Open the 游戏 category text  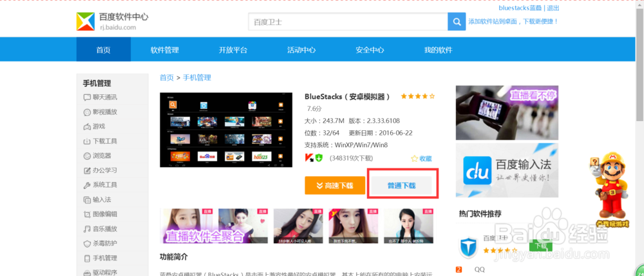pos(99,126)
